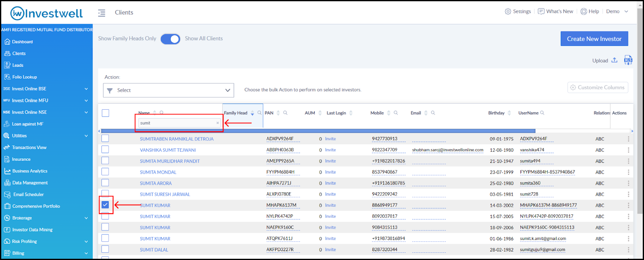This screenshot has width=644, height=260.
Task: Clear the 'sumit' name filter with the x
Action: 218,123
